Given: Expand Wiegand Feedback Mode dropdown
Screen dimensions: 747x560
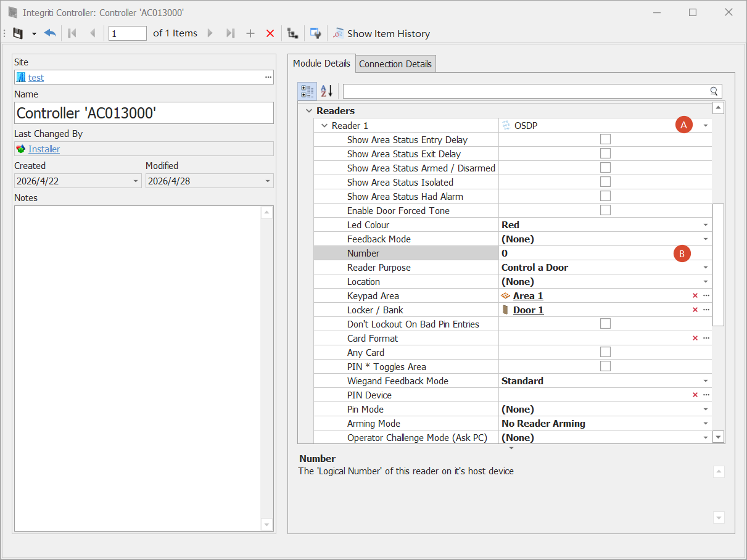Looking at the screenshot, I should pyautogui.click(x=706, y=381).
